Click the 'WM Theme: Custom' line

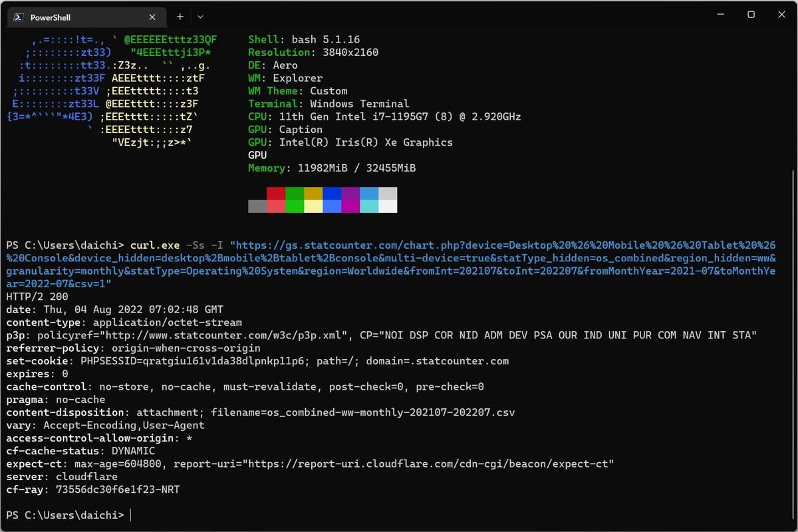pyautogui.click(x=298, y=90)
